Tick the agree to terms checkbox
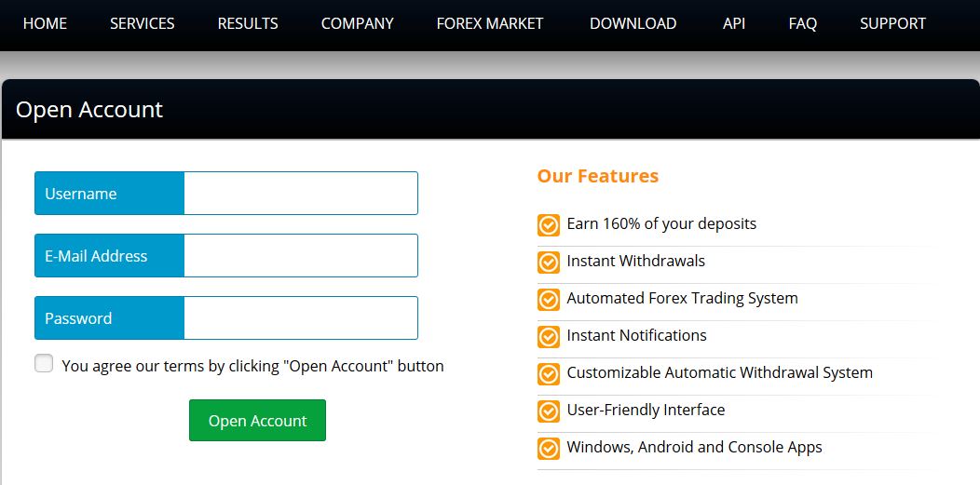This screenshot has height=485, width=980. pos(44,363)
